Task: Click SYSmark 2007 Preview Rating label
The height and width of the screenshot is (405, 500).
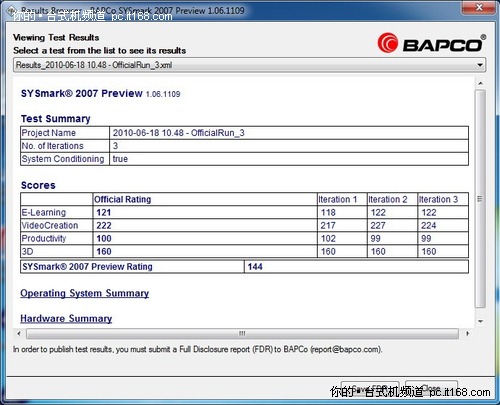Action: [87, 266]
